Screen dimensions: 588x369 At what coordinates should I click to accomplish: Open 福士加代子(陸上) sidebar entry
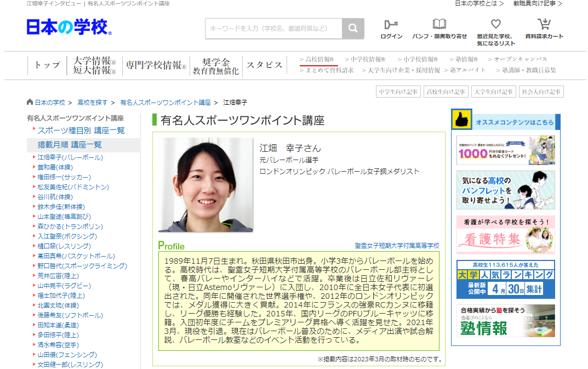(61, 296)
